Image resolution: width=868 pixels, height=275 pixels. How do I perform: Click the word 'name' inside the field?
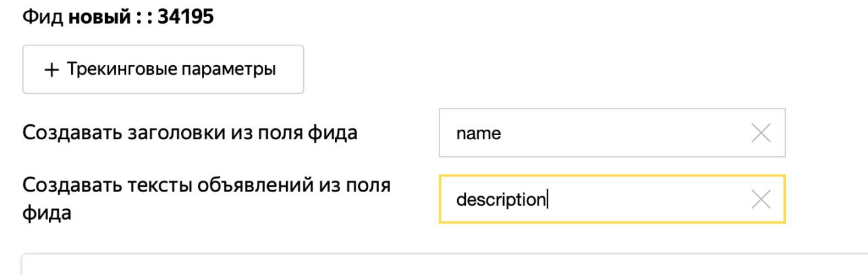pos(479,134)
